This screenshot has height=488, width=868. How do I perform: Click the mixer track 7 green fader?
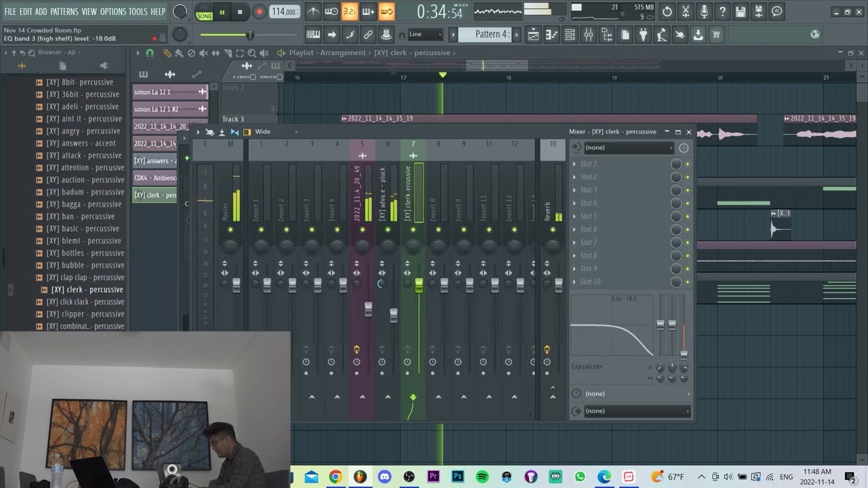pos(419,285)
